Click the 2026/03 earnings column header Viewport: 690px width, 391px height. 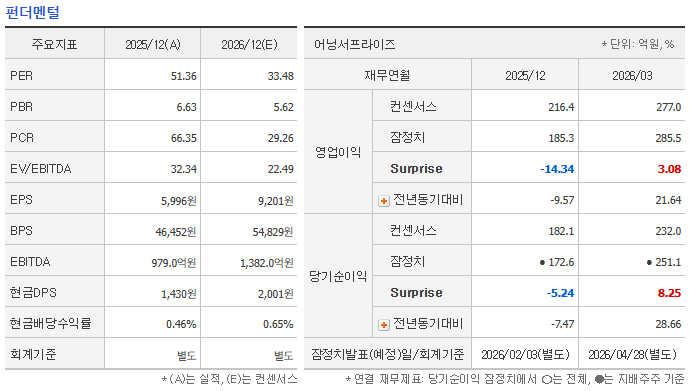[x=632, y=76]
